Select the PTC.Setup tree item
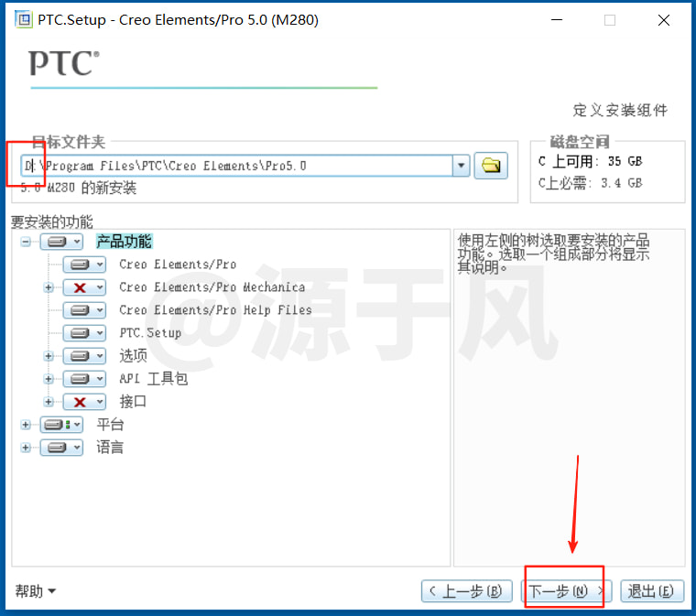Viewport: 696px width, 616px height. coord(150,333)
